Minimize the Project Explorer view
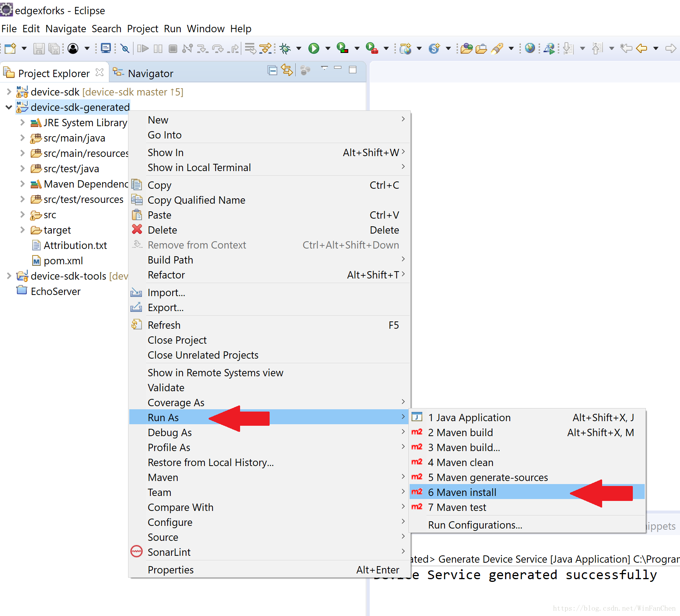This screenshot has height=616, width=680. tap(338, 68)
